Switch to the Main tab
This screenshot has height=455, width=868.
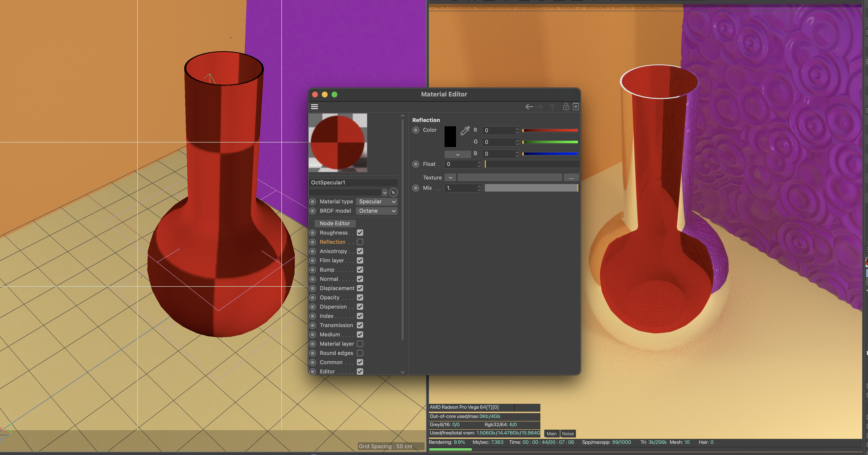pos(552,433)
